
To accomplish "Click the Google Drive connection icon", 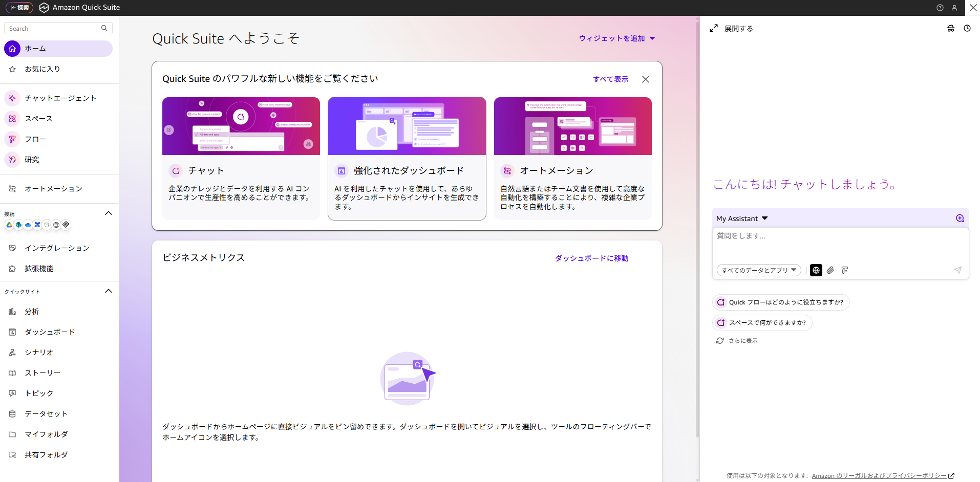I will pos(9,225).
